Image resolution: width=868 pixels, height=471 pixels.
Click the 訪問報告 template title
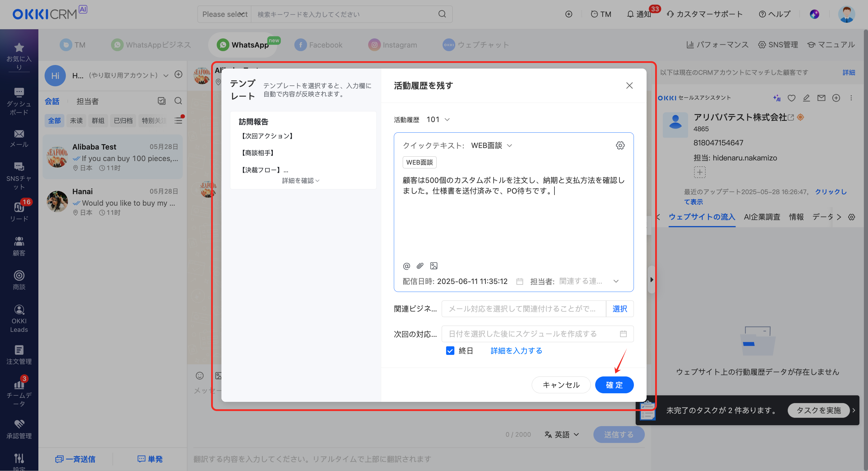coord(253,122)
